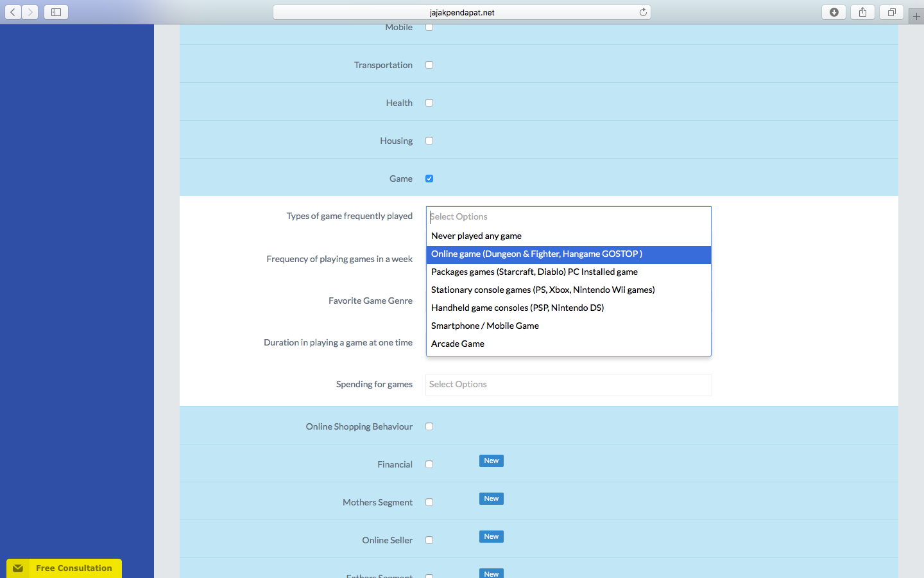Image resolution: width=924 pixels, height=578 pixels.
Task: Click the Favorite Game Genre label
Action: [x=370, y=301]
